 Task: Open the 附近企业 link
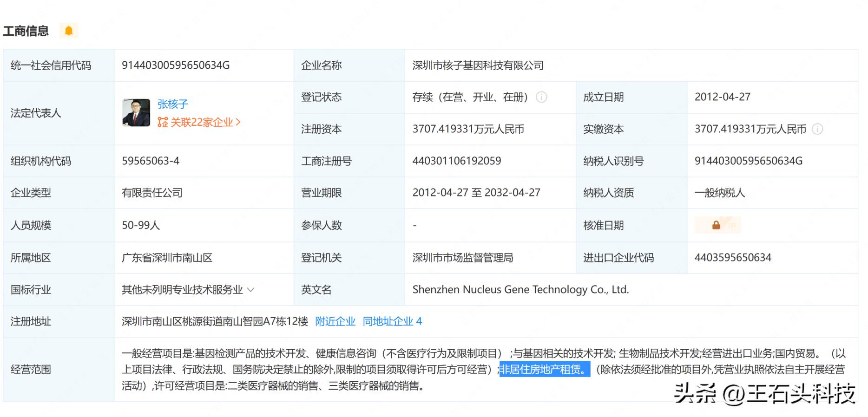tap(335, 321)
